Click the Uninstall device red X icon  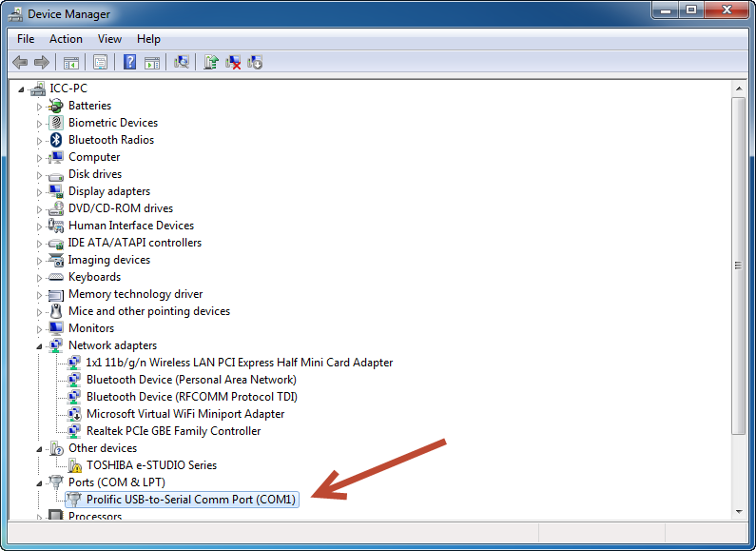233,62
